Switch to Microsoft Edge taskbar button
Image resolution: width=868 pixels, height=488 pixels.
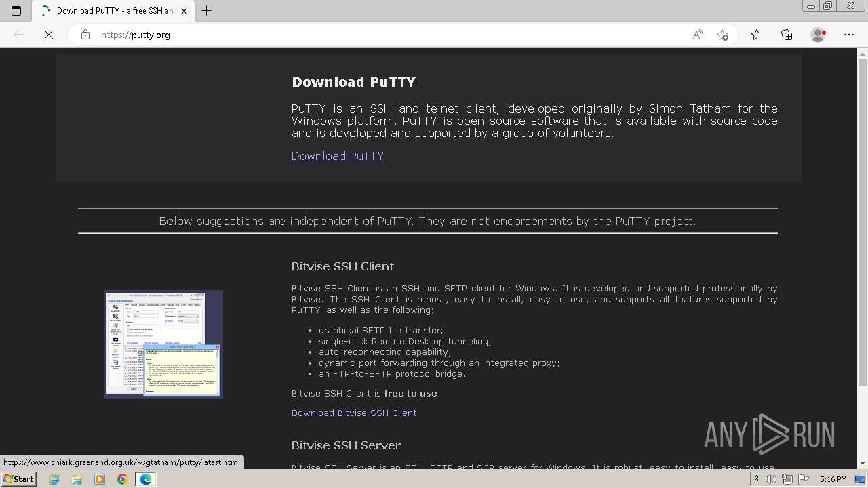click(x=146, y=479)
